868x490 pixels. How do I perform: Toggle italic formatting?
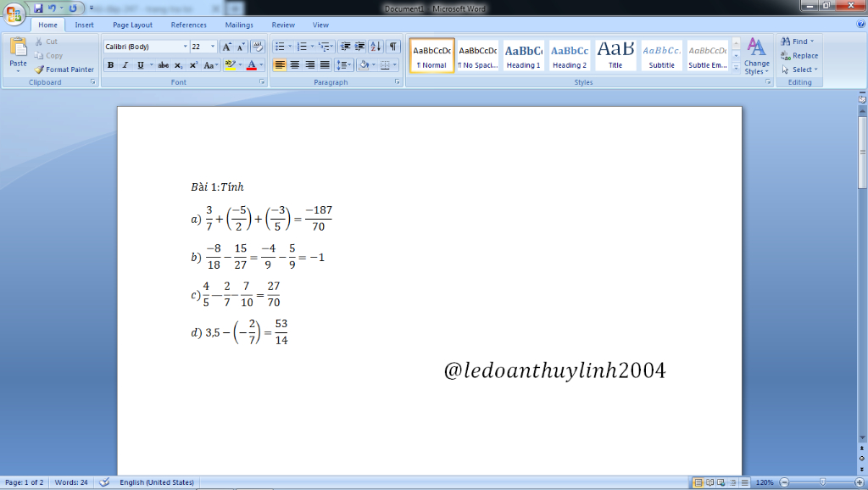coord(125,65)
